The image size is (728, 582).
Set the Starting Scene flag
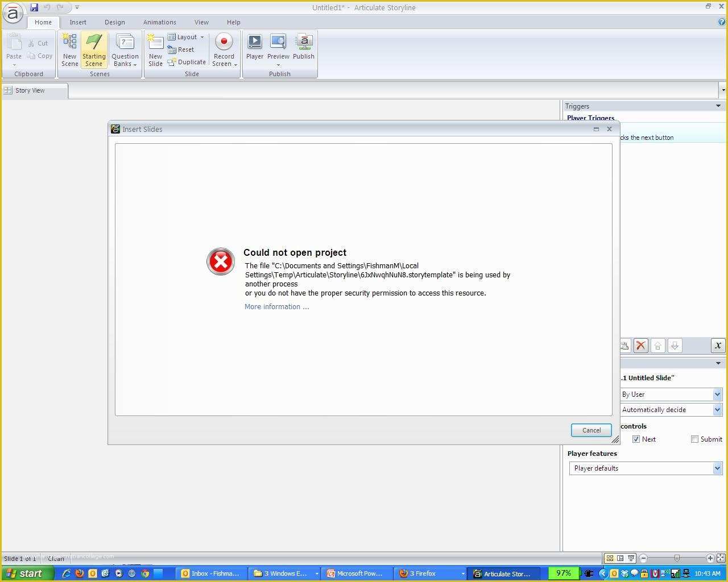(x=94, y=50)
